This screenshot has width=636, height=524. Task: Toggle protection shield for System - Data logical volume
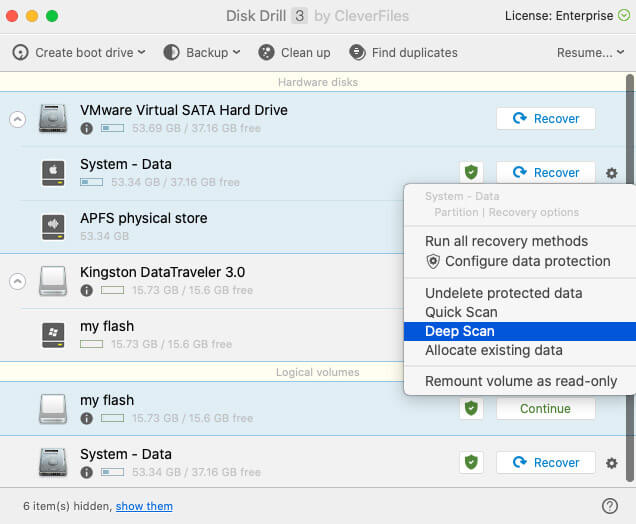tap(471, 462)
